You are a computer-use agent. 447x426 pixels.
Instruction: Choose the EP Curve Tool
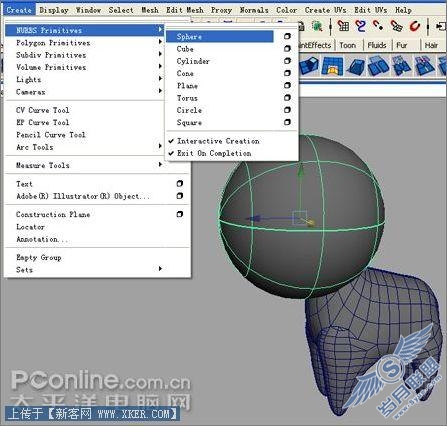[43, 122]
